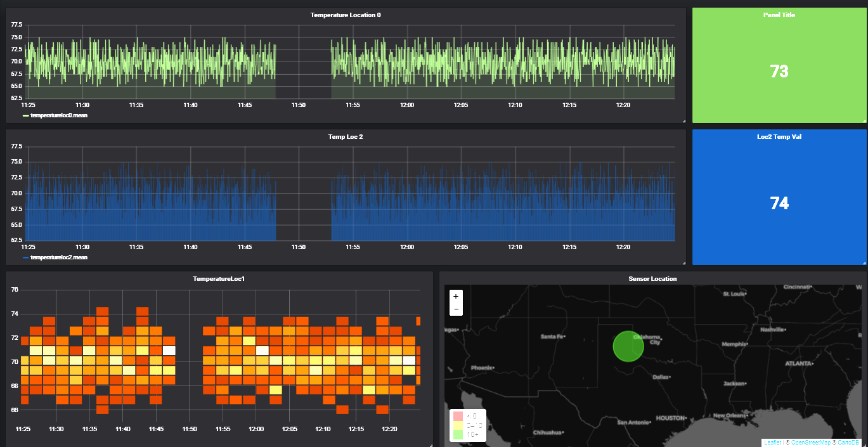Viewport: 868px width, 447px height.
Task: Click the 12:20 tick on TemperatureLoc1 heatmap
Action: click(x=389, y=429)
